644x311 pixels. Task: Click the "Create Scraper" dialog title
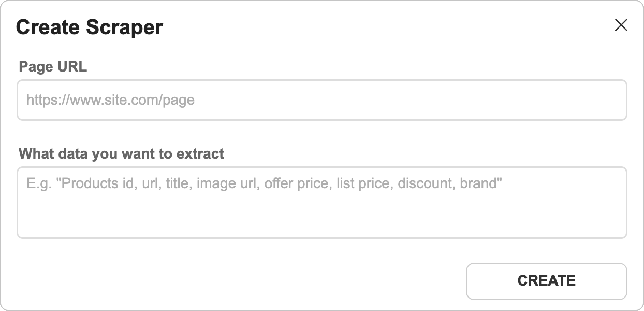pyautogui.click(x=90, y=27)
